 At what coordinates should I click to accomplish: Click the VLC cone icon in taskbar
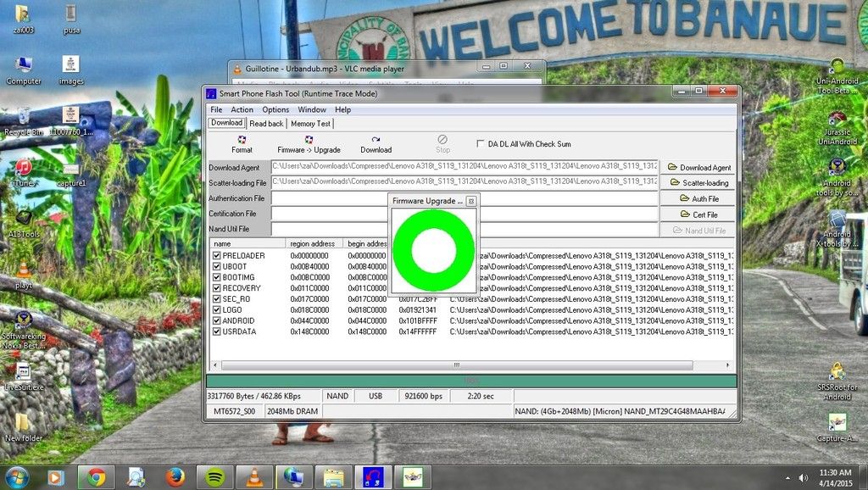tap(254, 477)
